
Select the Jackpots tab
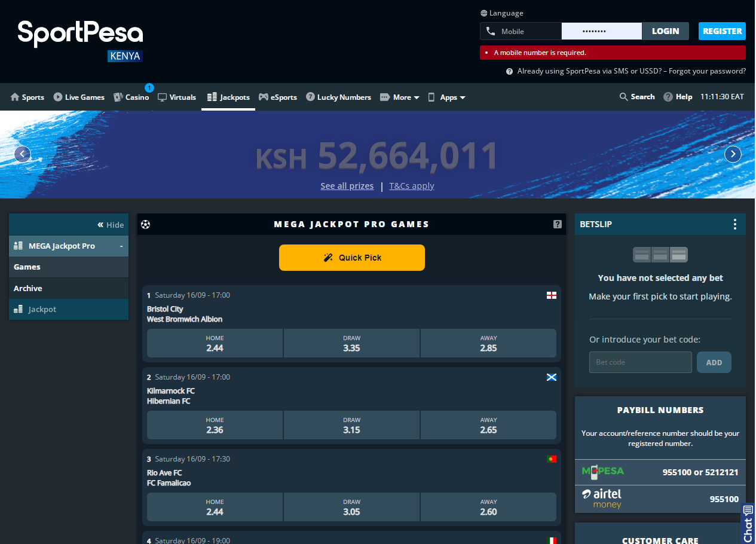click(x=228, y=97)
